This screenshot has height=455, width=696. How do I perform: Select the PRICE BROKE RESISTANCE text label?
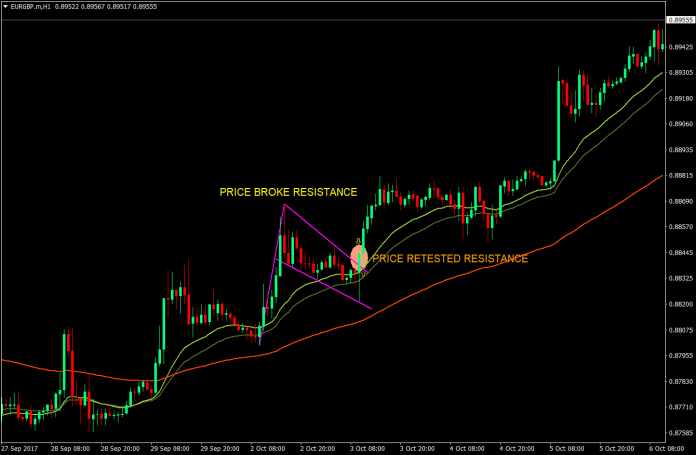point(288,192)
